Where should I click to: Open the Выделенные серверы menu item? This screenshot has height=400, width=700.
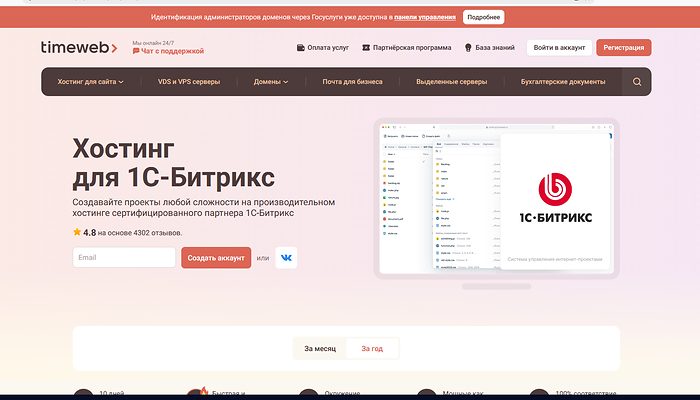(x=451, y=82)
